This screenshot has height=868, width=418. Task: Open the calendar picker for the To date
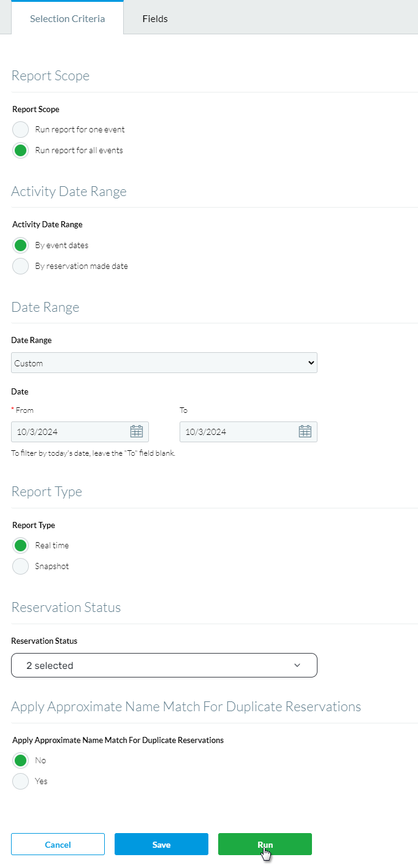[x=305, y=431]
